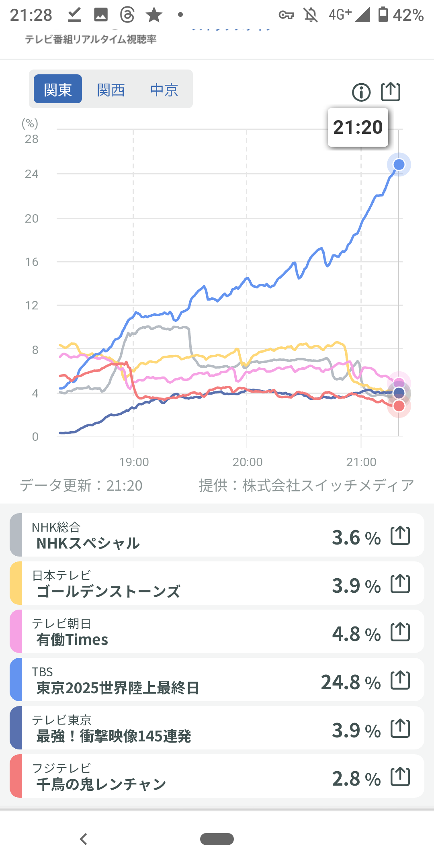Tap the red フジテレビ color swatch
This screenshot has height=868, width=434.
coord(16,776)
